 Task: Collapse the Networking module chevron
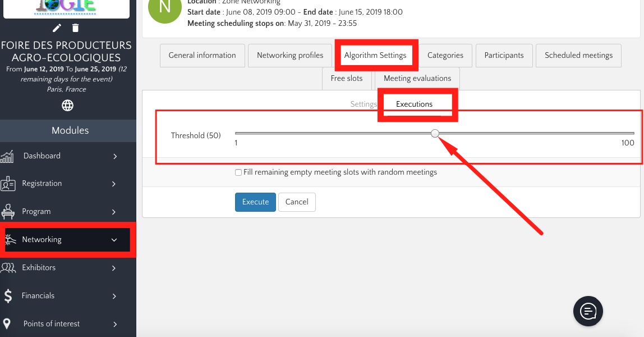pos(114,240)
